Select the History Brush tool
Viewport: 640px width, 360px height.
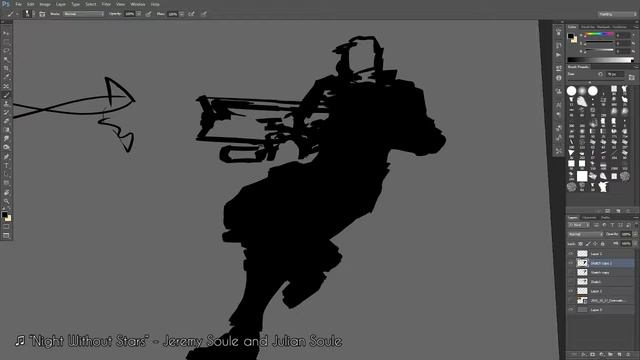6,113
